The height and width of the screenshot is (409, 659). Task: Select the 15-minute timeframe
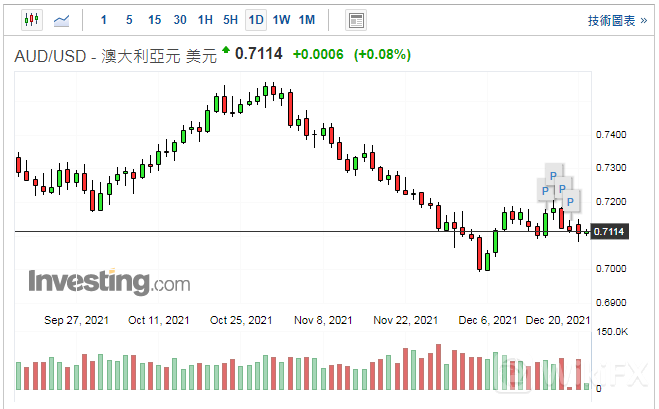tap(154, 19)
